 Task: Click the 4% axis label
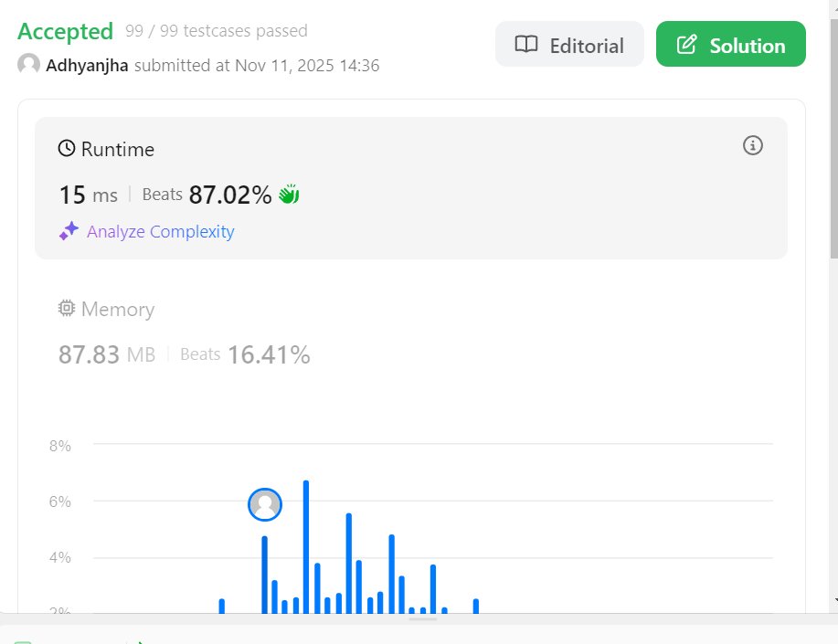(60, 557)
